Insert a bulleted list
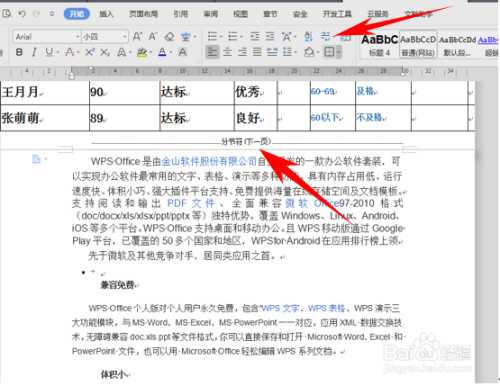This screenshot has height=386, width=500. click(x=212, y=36)
